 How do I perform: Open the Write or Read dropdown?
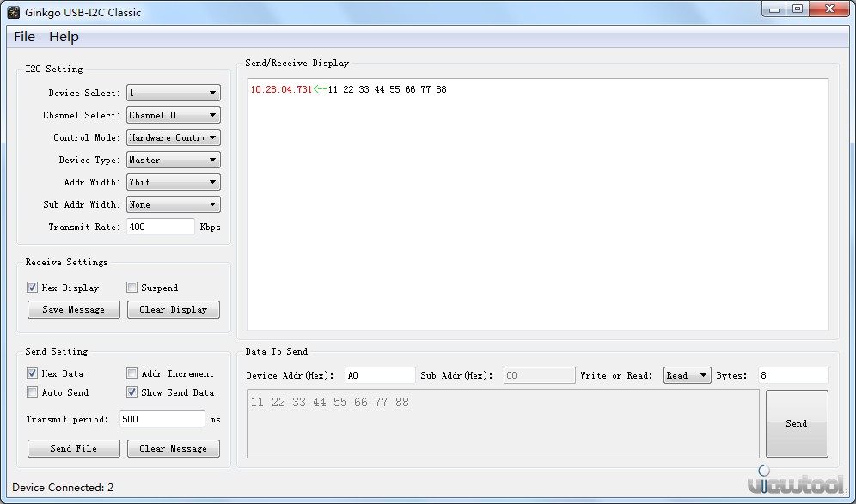(688, 375)
